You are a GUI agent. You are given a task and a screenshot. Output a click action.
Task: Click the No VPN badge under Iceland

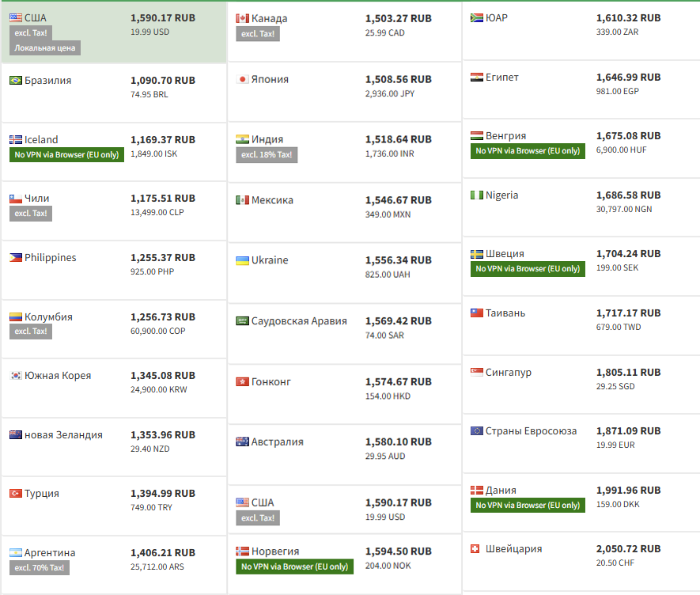(67, 154)
